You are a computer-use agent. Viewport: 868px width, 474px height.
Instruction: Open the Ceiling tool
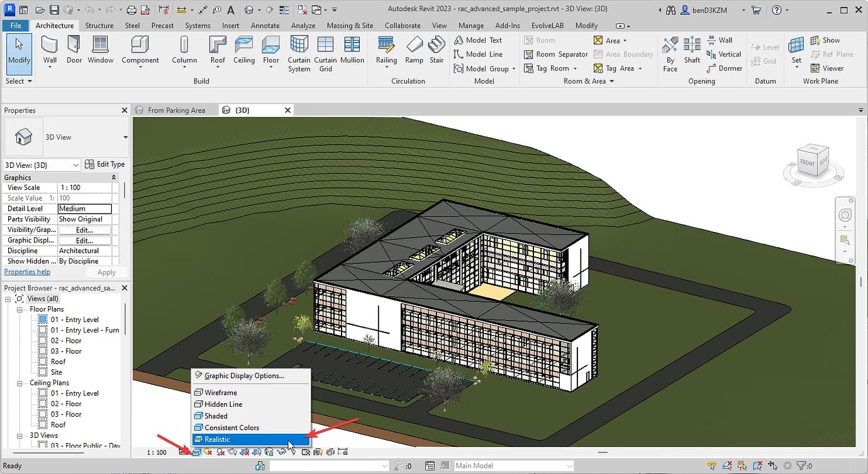(244, 50)
